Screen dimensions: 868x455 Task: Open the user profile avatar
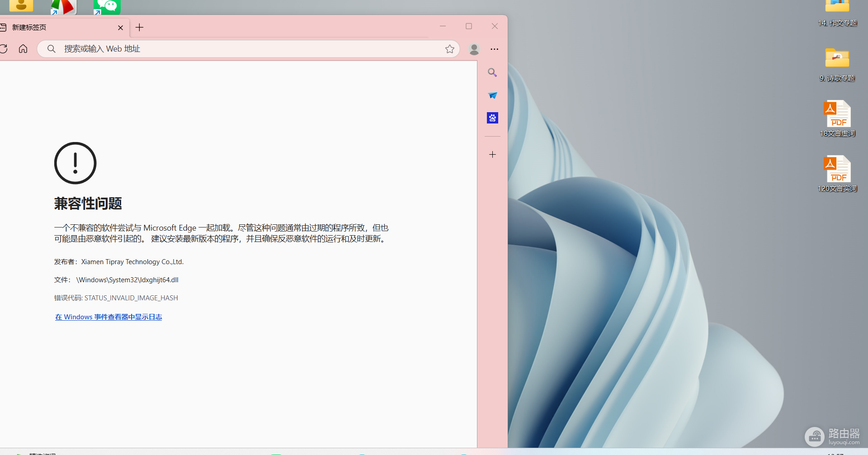(x=474, y=49)
